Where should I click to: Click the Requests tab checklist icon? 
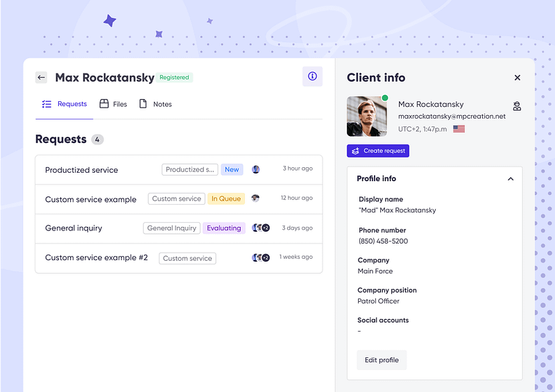pyautogui.click(x=46, y=104)
